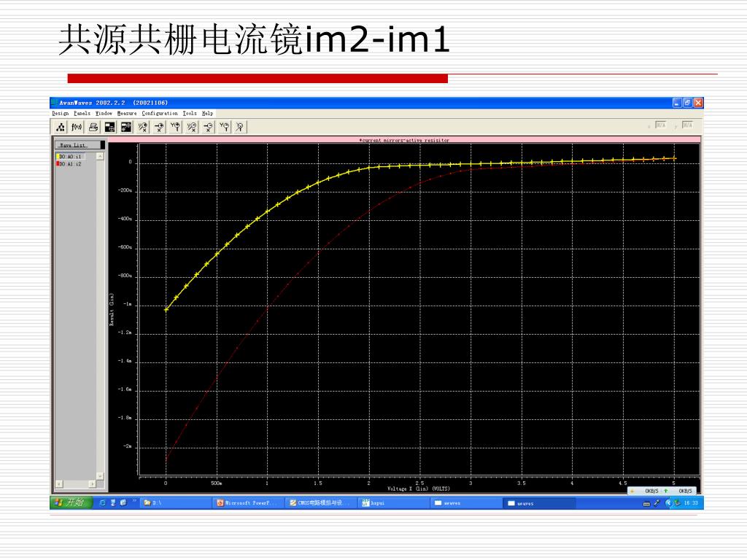Click the yellow color swatch of i1 wave
The image size is (747, 560).
(x=58, y=157)
